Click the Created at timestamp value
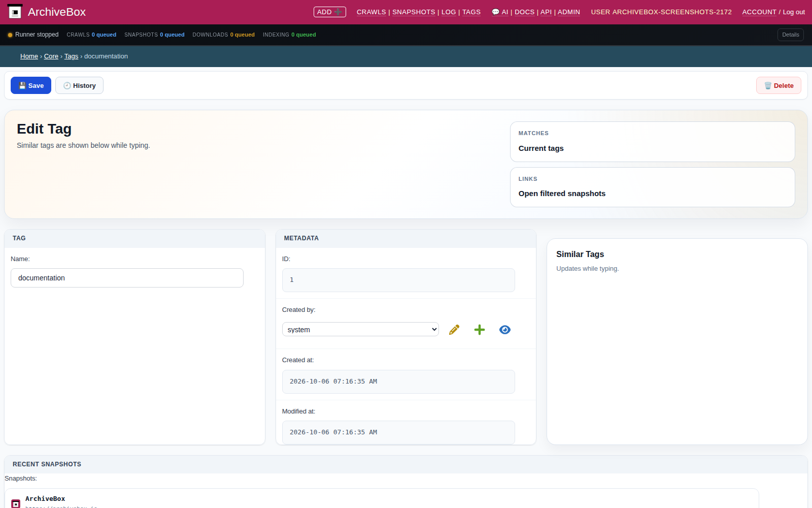The height and width of the screenshot is (508, 812). click(398, 382)
